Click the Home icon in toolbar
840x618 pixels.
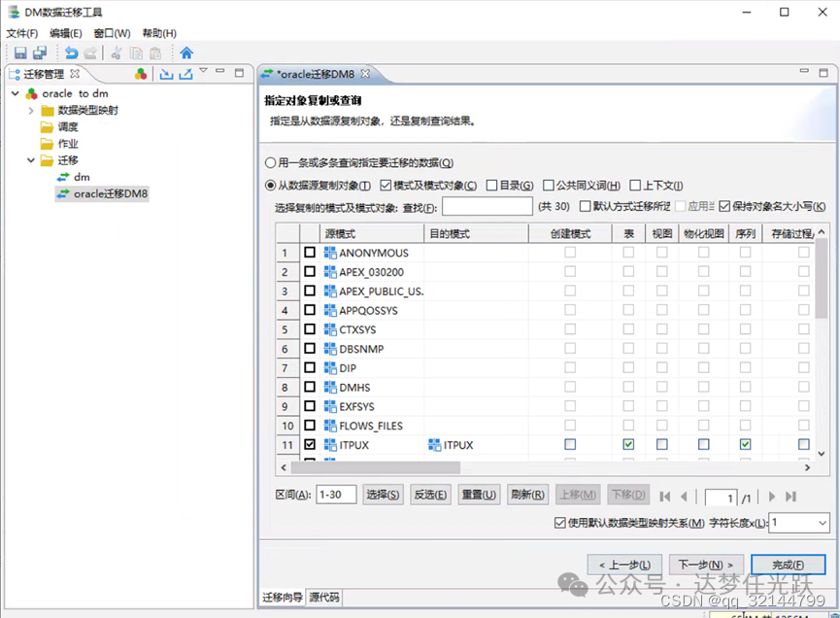pos(186,52)
